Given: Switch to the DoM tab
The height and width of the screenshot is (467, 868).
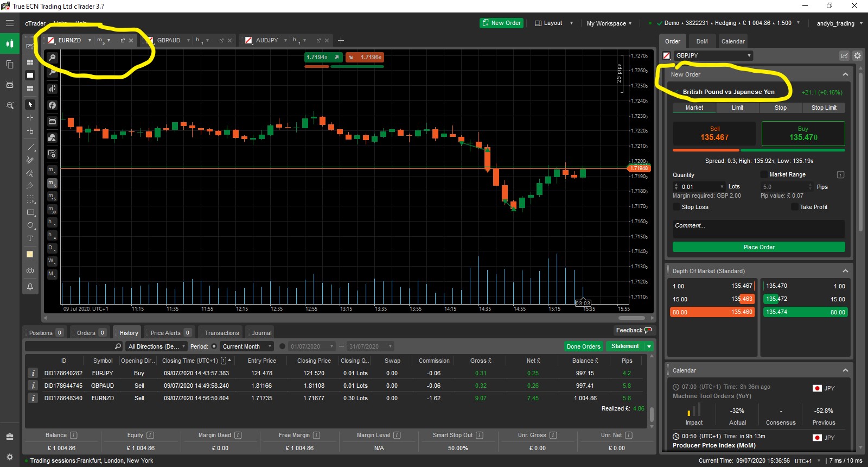Looking at the screenshot, I should [702, 41].
